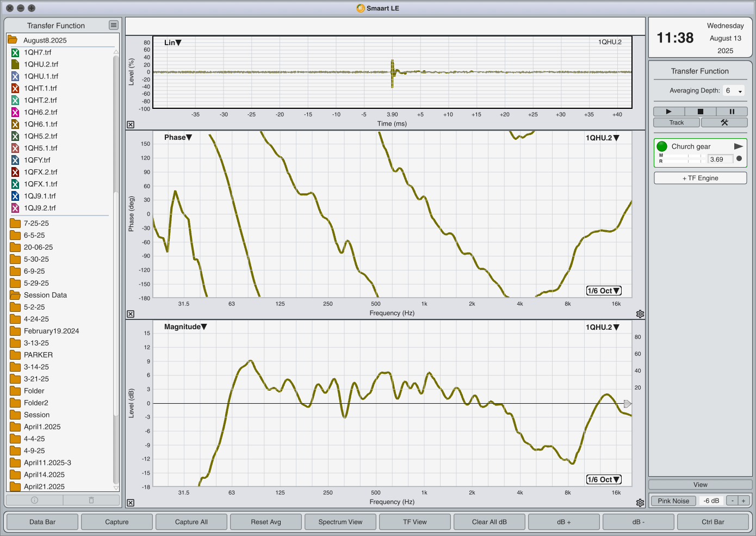Viewport: 756px width, 536px height.
Task: Pause measurement with the pause button
Action: (x=732, y=112)
